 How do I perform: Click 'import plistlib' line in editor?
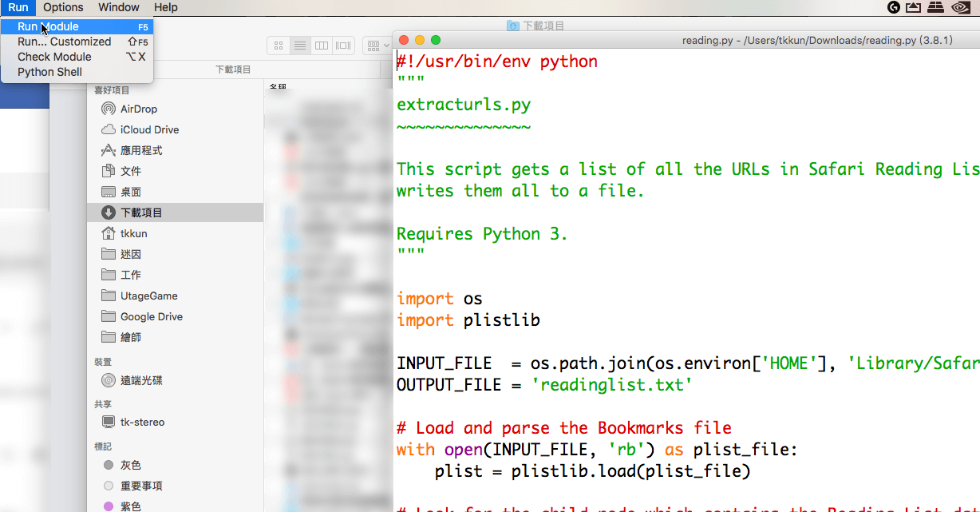468,320
